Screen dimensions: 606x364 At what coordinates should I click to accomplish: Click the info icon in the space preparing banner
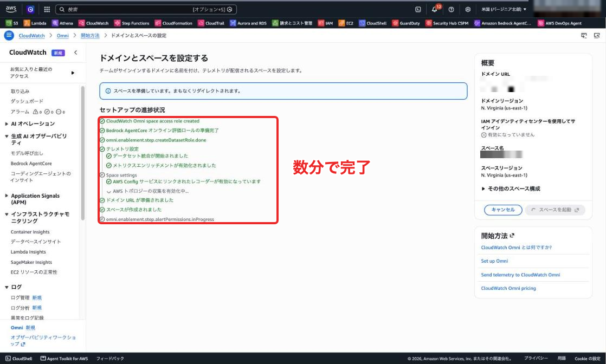108,91
